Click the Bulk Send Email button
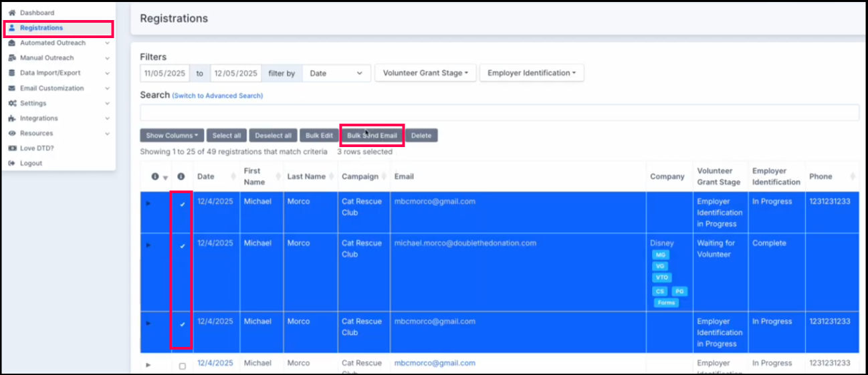Screen dimensions: 868x375 point(372,136)
